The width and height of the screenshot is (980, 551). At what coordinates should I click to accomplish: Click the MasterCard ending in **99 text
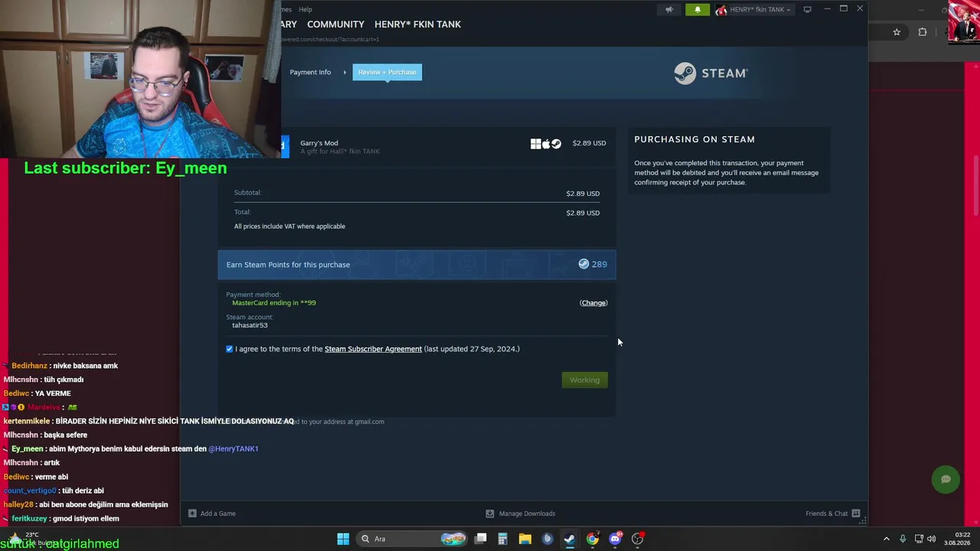point(274,303)
